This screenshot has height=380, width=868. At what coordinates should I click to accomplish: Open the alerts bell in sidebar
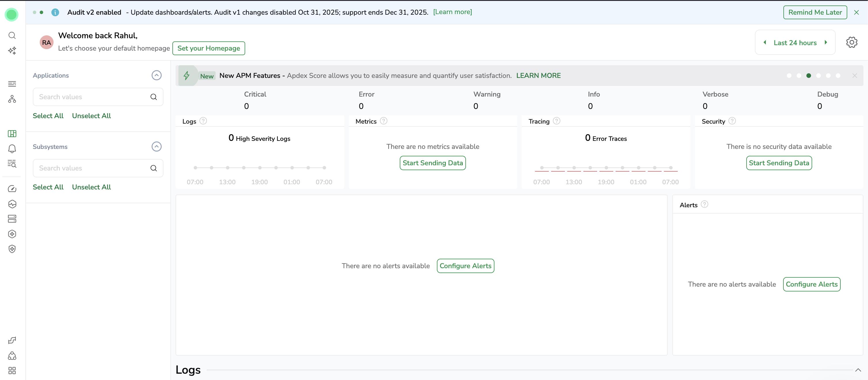coord(12,149)
